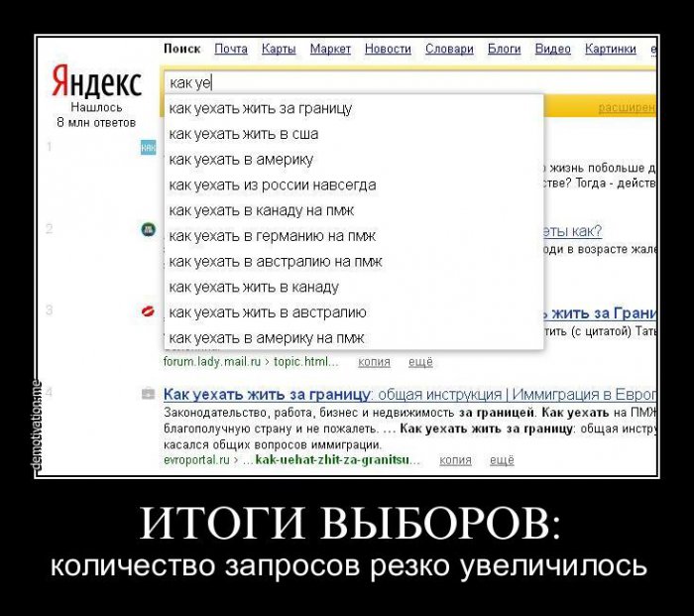694x616 pixels.
Task: Select the Поиск tab
Action: (x=181, y=49)
